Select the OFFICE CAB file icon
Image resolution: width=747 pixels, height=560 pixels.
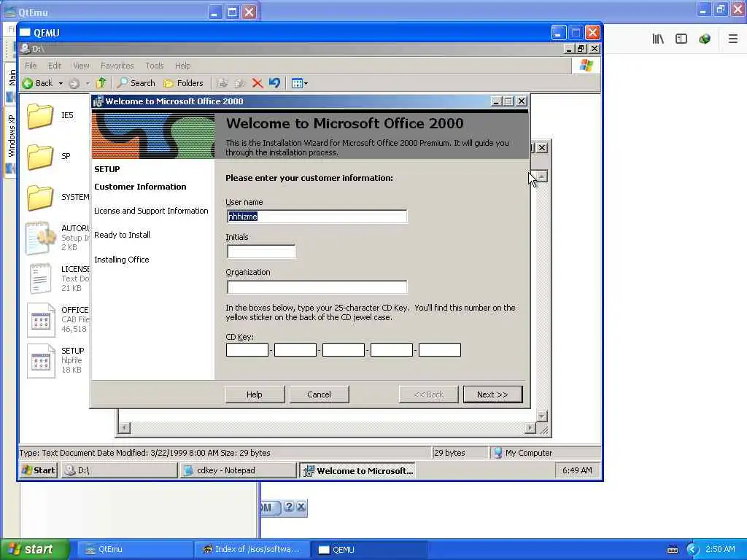[x=41, y=319]
